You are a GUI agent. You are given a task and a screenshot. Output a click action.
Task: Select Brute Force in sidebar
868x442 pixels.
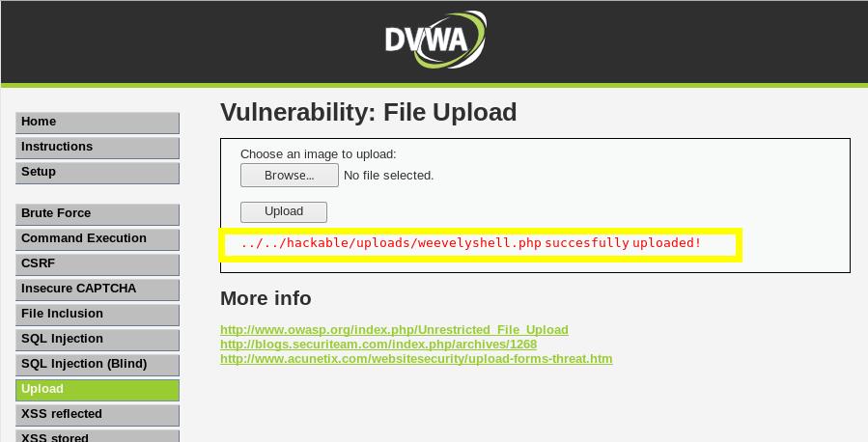(98, 214)
